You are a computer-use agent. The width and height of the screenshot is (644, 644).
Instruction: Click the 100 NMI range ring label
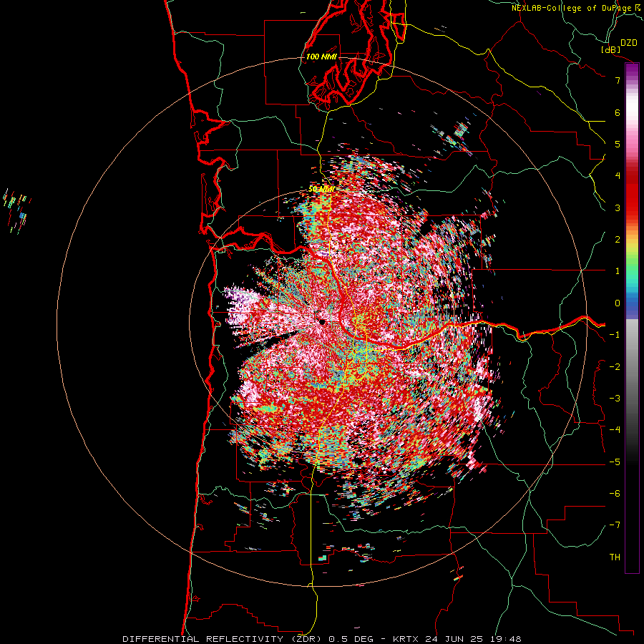[321, 57]
